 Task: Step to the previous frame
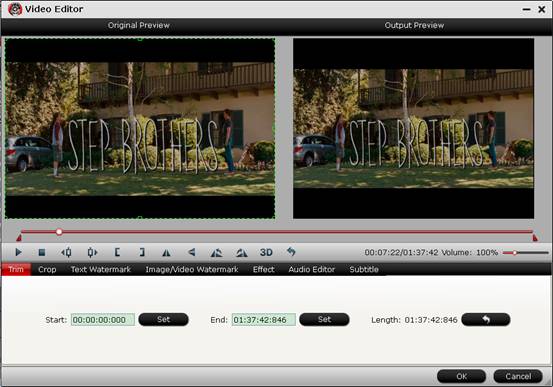(66, 252)
